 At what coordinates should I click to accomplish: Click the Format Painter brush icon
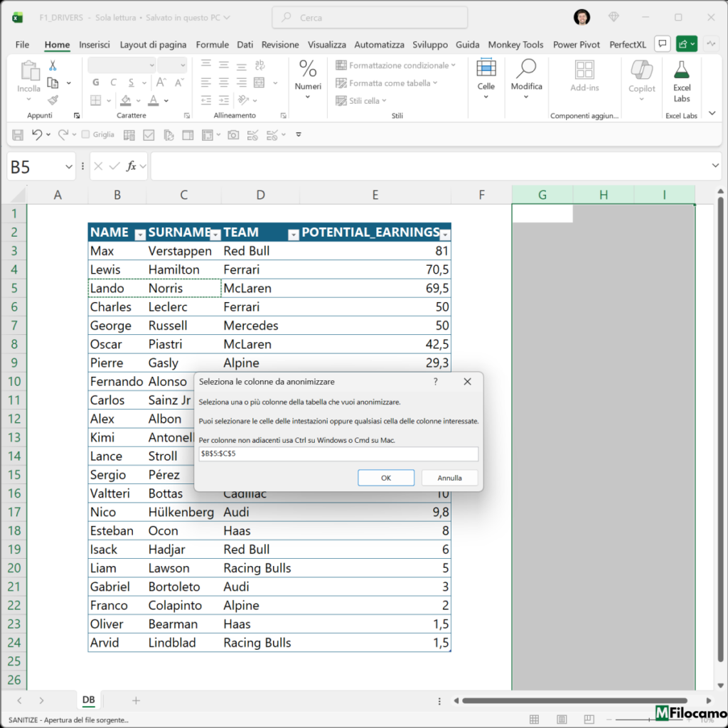pos(53,100)
